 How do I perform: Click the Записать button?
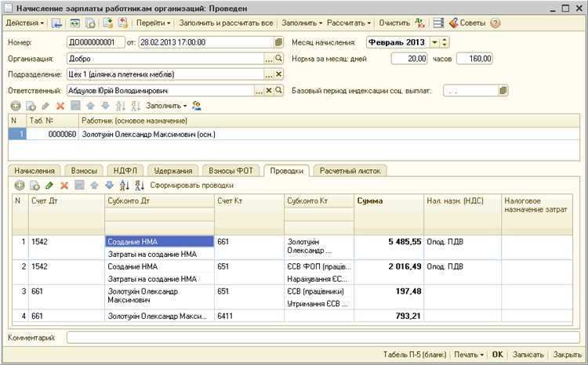coord(528,355)
